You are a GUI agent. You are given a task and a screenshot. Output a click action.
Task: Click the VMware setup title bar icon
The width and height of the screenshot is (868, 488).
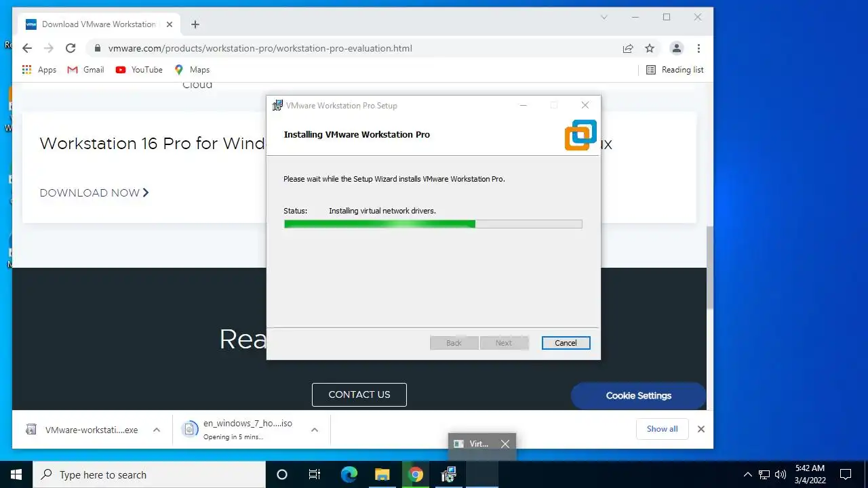(x=277, y=105)
